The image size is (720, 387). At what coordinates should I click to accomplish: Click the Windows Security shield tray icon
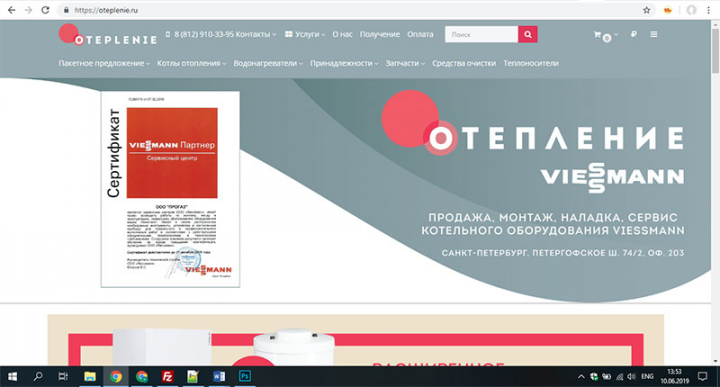[x=594, y=376]
